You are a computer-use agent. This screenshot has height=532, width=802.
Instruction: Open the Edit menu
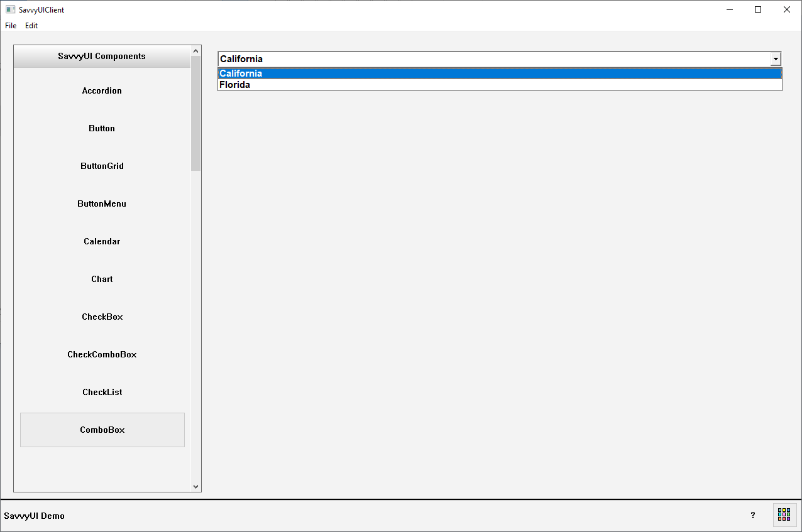[x=31, y=26]
